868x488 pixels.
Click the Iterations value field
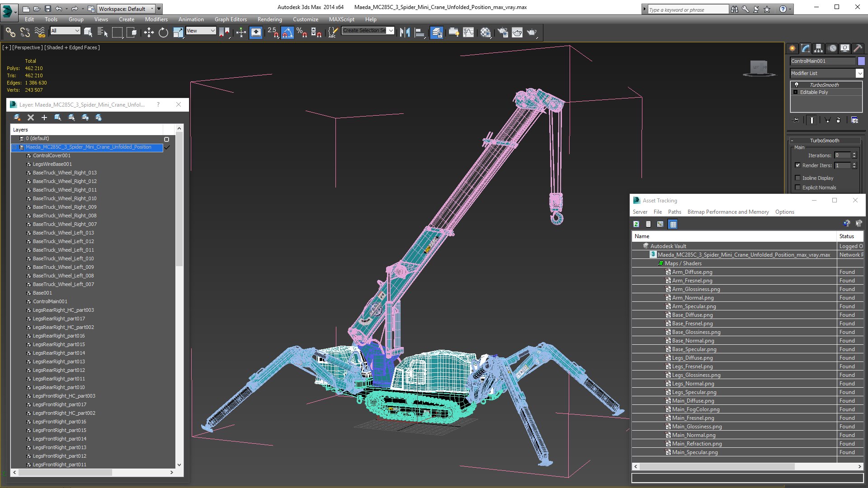tap(842, 155)
